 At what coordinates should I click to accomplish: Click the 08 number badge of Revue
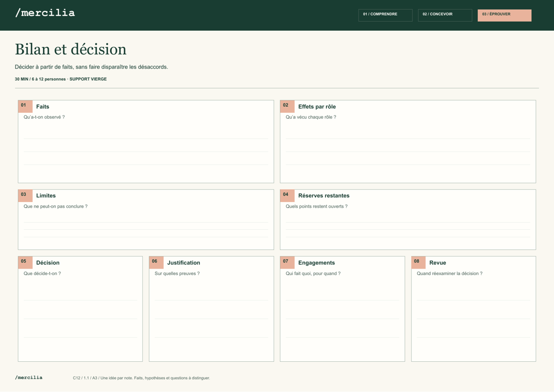pos(419,263)
